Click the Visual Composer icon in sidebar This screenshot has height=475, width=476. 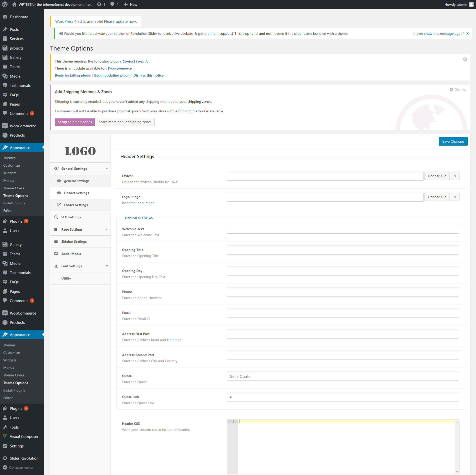coord(5,436)
